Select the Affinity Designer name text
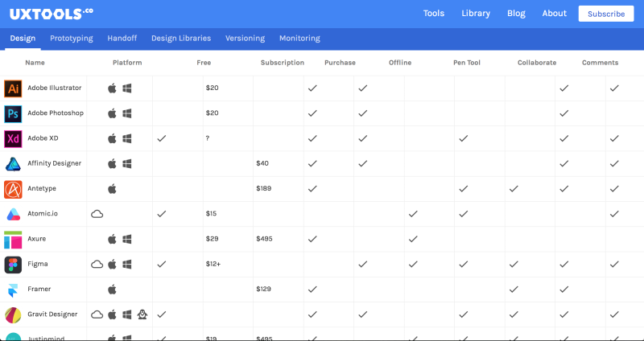 point(55,163)
